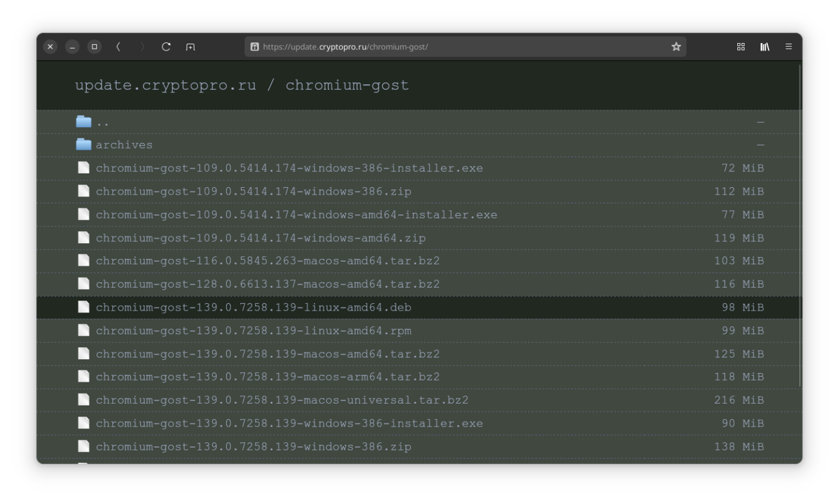This screenshot has width=839, height=504.
Task: Reload the page with refresh icon
Action: click(x=166, y=47)
